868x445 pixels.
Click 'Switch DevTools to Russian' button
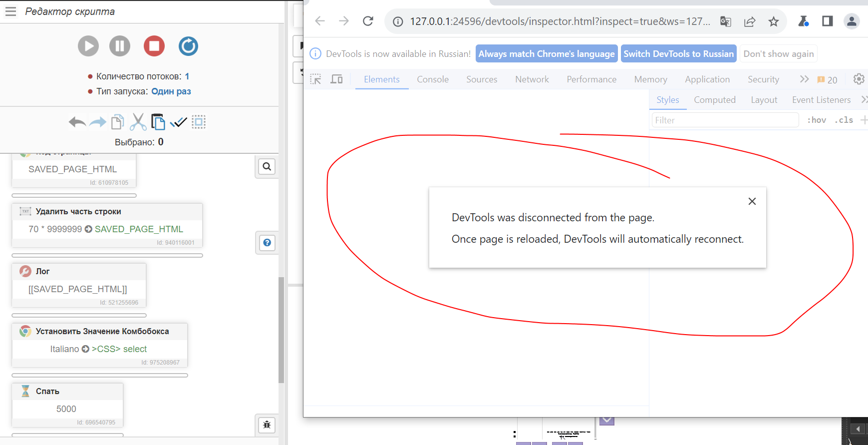(x=678, y=54)
